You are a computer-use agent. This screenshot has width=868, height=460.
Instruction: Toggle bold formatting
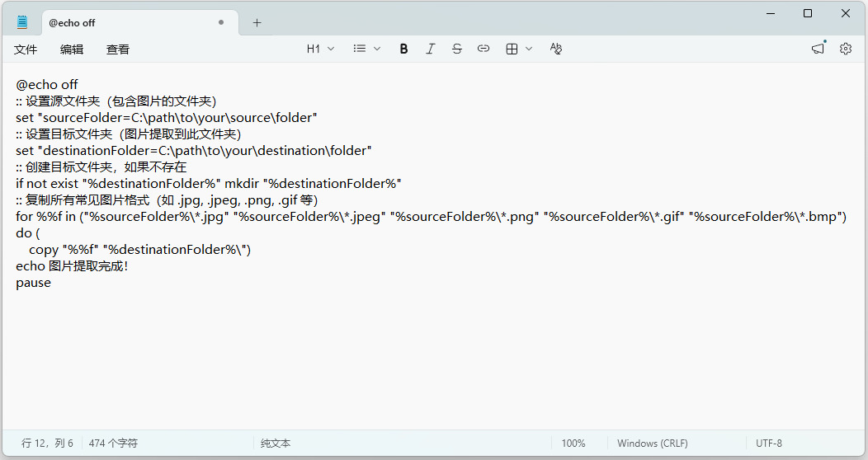tap(403, 49)
